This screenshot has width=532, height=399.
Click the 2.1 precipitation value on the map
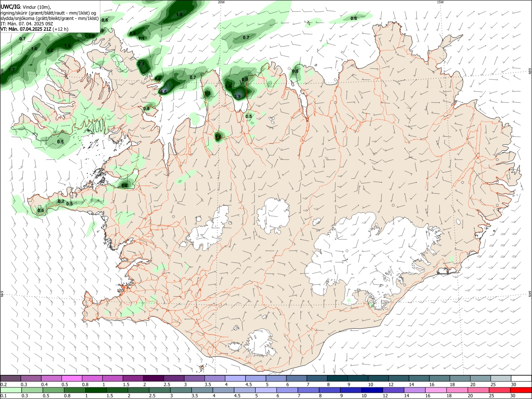coord(141,64)
